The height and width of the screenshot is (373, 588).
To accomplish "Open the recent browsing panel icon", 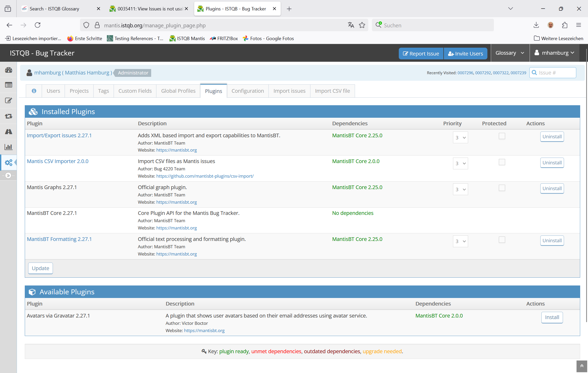I will [8, 9].
